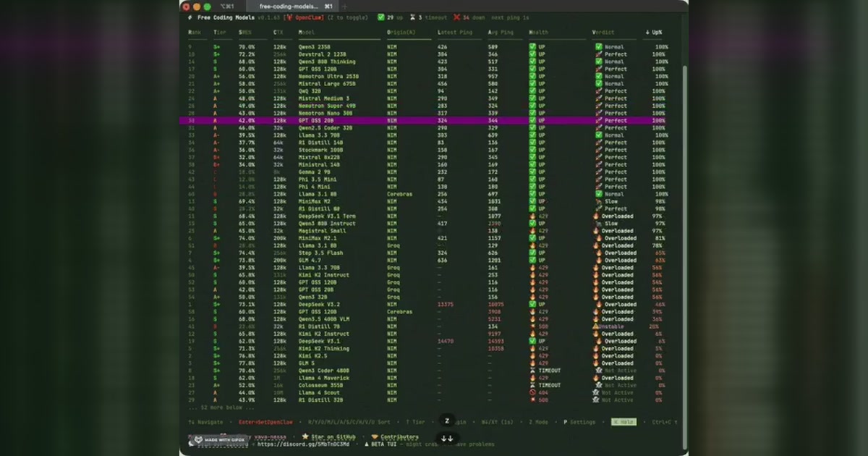This screenshot has width=868, height=456.
Task: Click the UP health checkmark for Qwen3 235B
Action: point(532,47)
